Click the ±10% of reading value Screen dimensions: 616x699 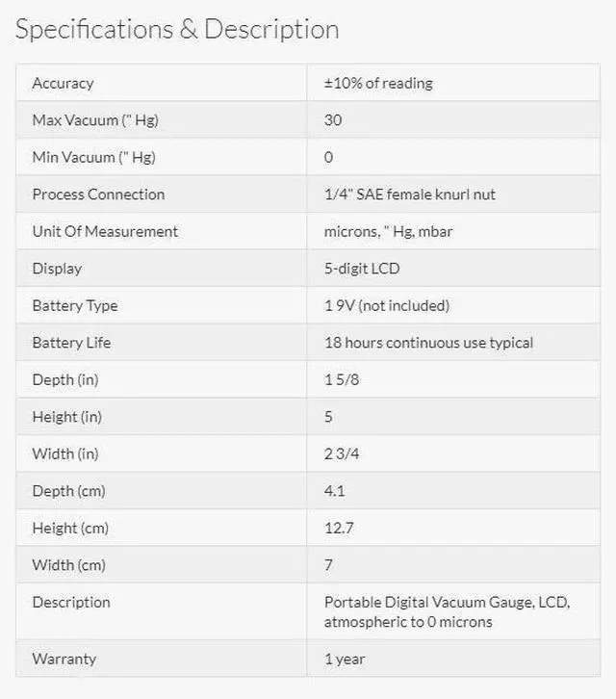click(x=378, y=83)
